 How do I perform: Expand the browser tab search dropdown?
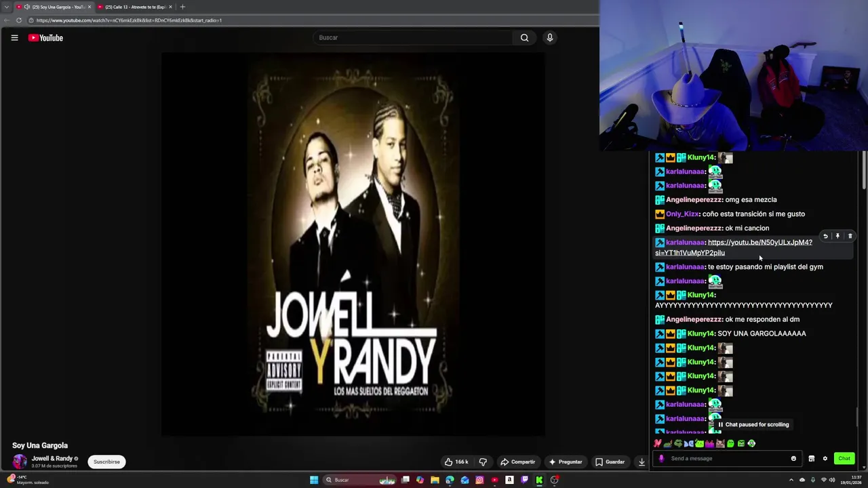[6, 7]
